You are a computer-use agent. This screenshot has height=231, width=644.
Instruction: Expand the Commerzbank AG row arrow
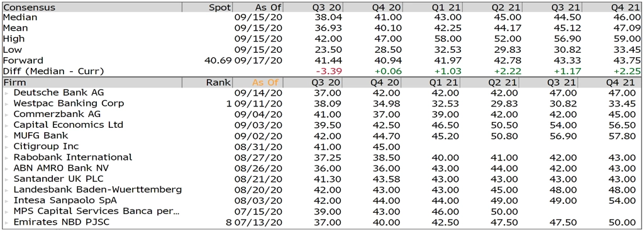(x=6, y=115)
